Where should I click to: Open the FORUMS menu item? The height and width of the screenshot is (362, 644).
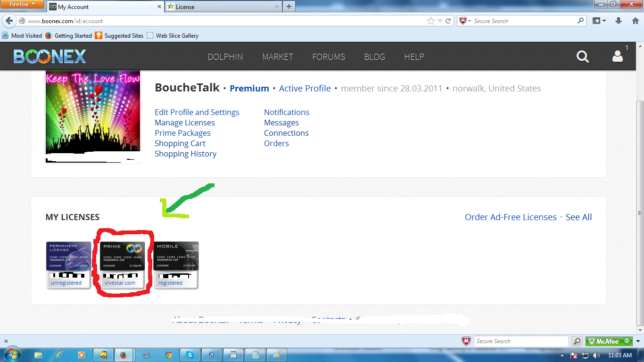329,57
